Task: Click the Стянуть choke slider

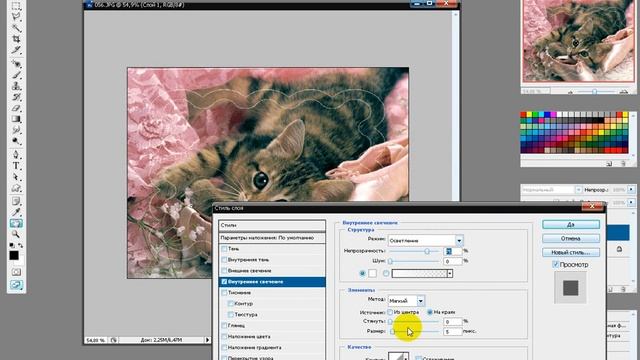Action: [x=413, y=322]
